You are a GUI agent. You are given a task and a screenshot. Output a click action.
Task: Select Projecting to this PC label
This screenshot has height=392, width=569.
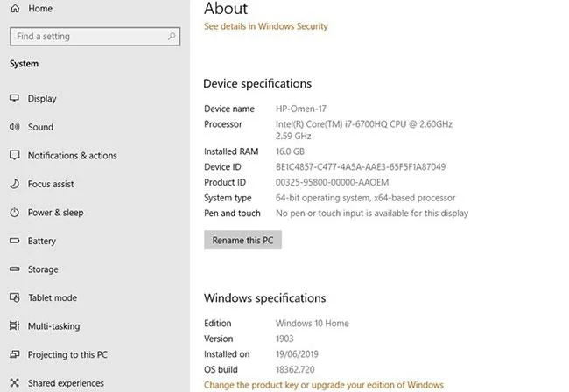point(67,354)
